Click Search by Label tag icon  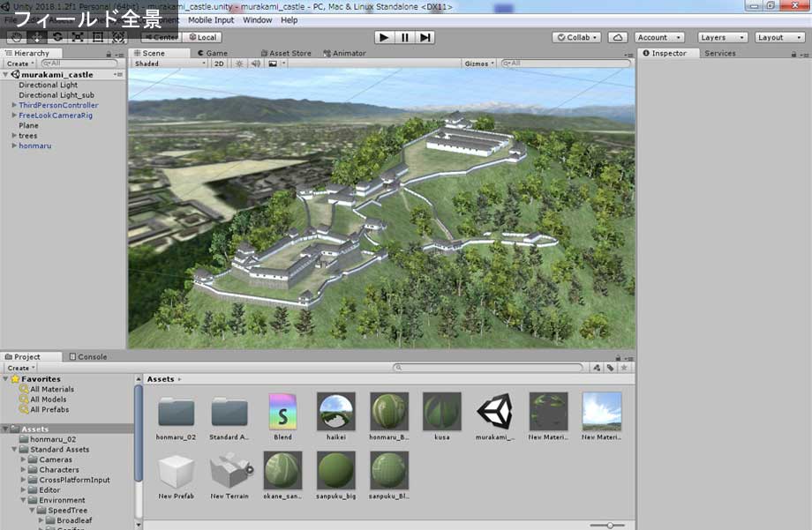pyautogui.click(x=611, y=368)
